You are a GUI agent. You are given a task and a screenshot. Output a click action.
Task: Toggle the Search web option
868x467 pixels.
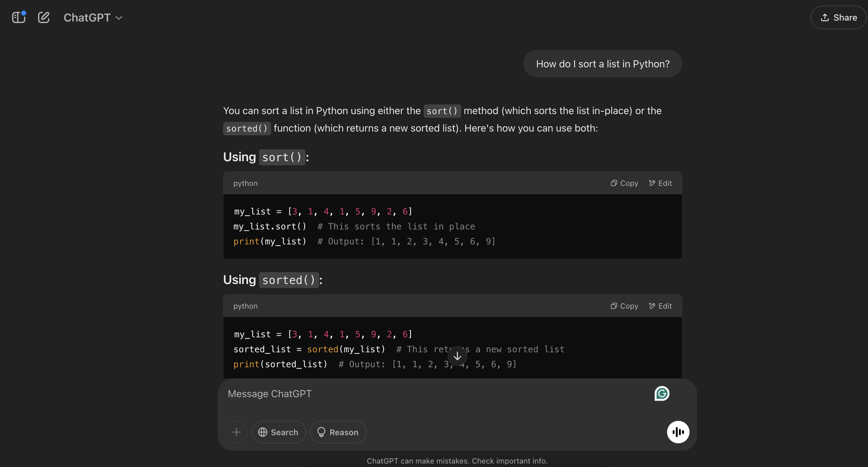point(279,432)
